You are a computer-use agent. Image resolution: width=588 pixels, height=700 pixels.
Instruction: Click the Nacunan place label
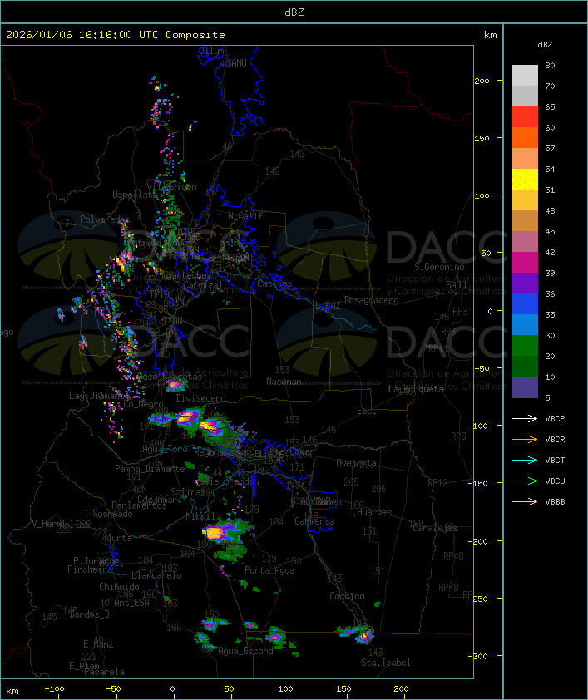[284, 382]
